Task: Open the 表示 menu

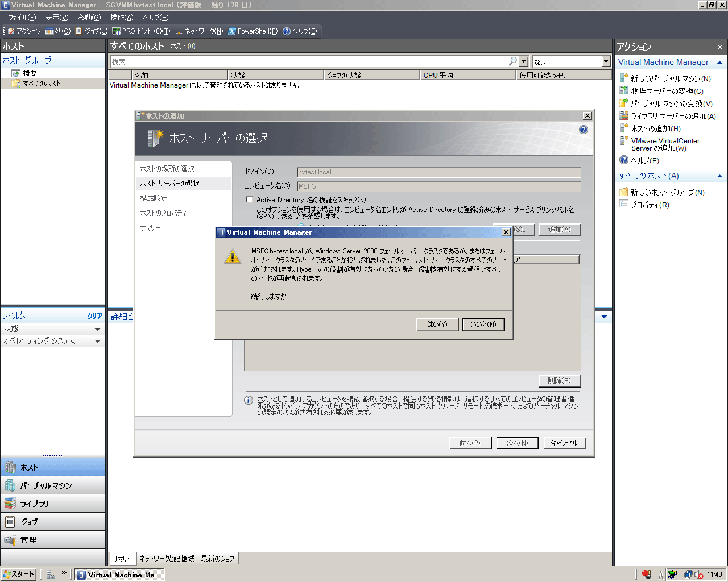Action: (57, 18)
